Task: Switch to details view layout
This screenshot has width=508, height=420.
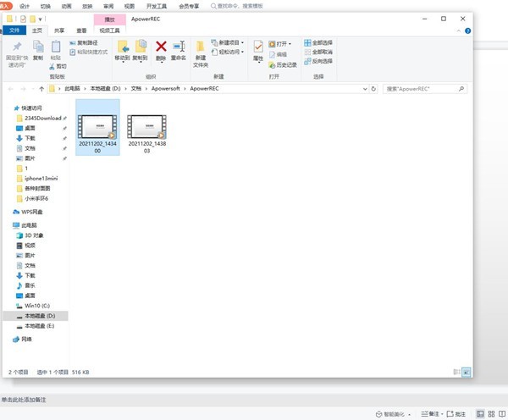Action: coord(456,372)
